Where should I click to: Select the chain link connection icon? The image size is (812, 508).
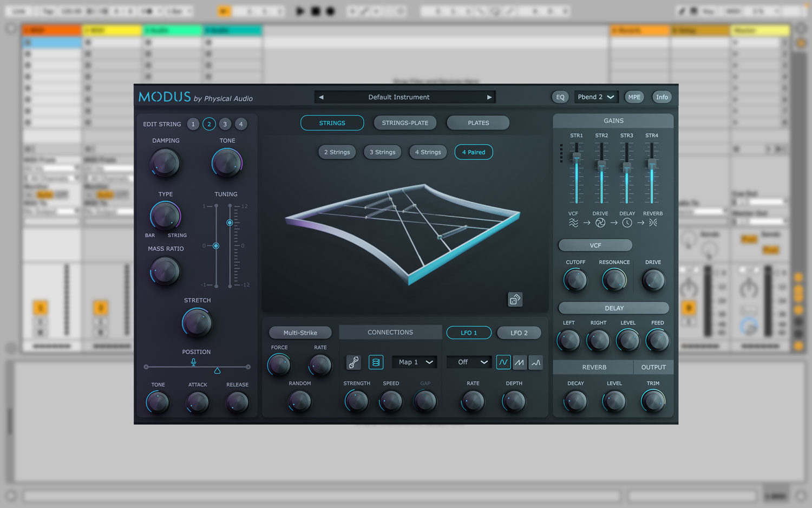click(353, 362)
